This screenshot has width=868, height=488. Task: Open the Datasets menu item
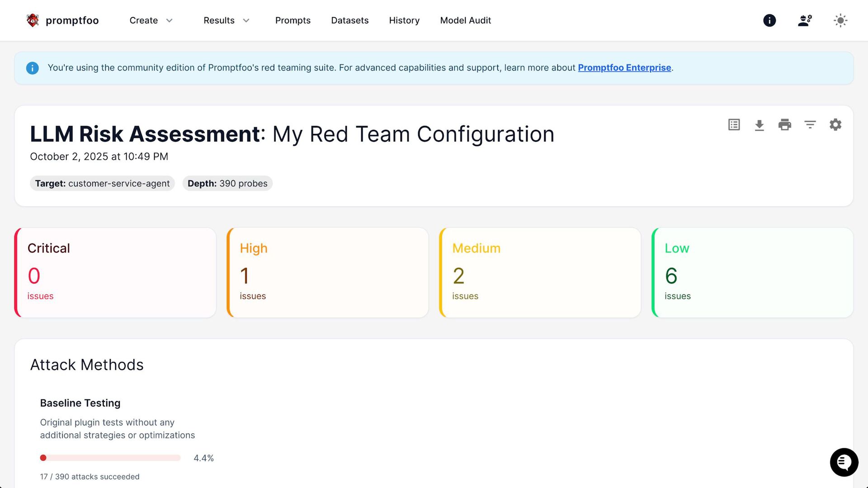click(x=349, y=20)
